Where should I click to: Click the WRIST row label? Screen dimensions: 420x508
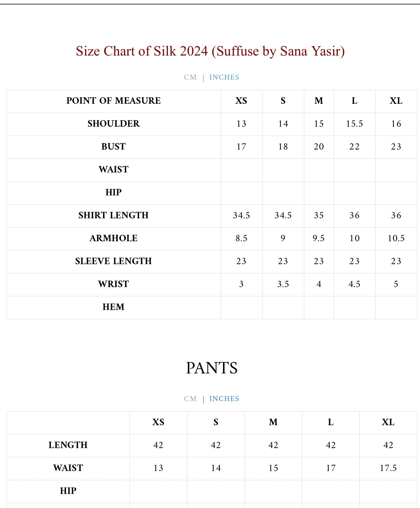coord(114,284)
